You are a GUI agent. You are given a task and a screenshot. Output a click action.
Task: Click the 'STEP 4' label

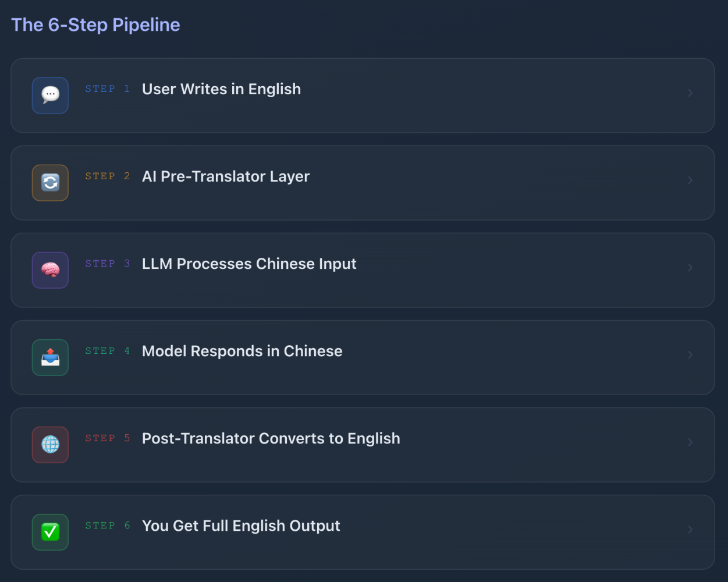[108, 351]
